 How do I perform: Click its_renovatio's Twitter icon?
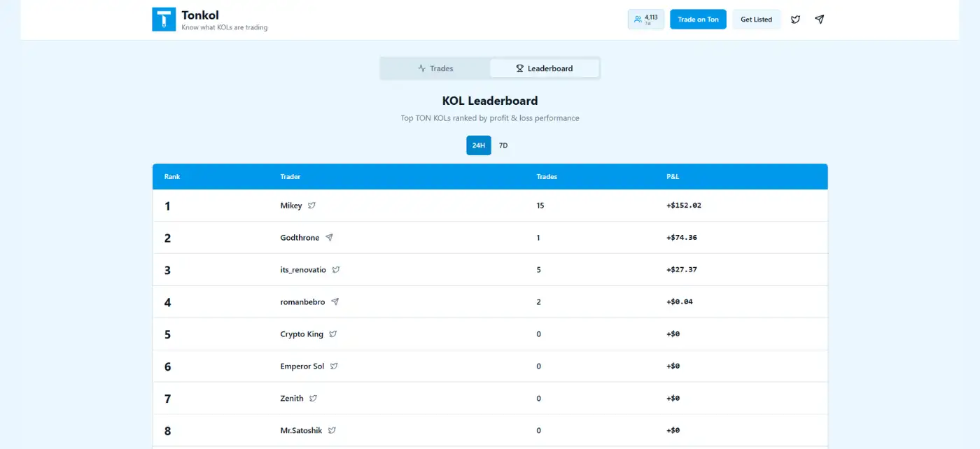point(336,270)
